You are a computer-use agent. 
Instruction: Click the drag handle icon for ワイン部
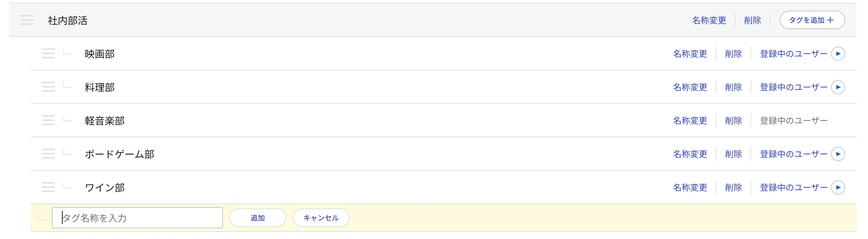(48, 187)
